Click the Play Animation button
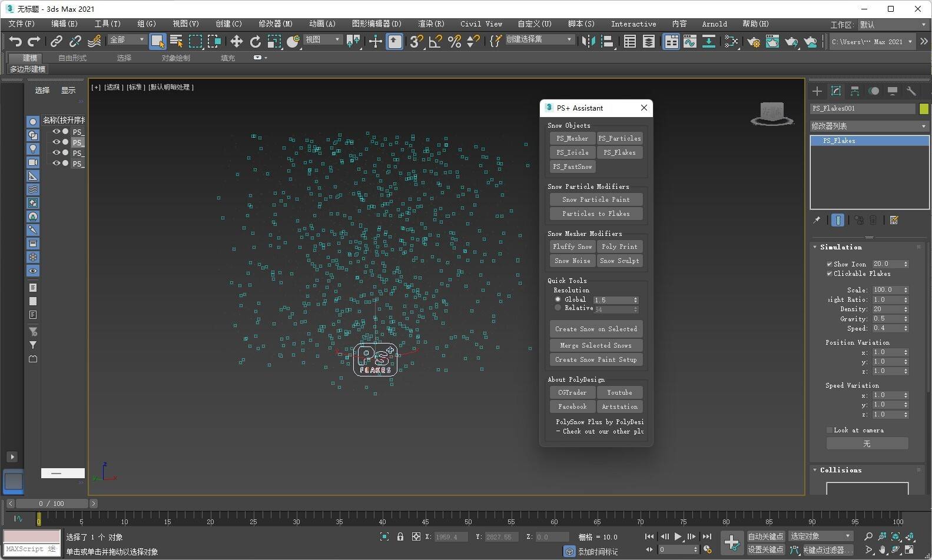The image size is (932, 560). click(x=678, y=536)
